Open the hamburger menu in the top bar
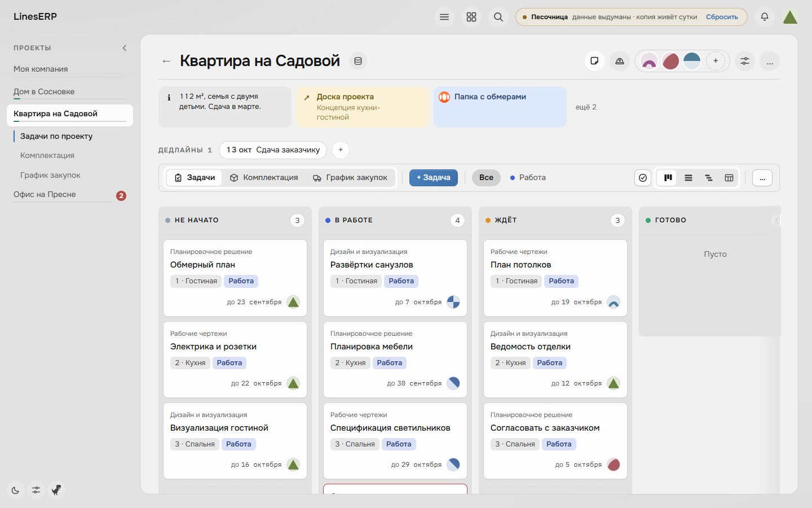The width and height of the screenshot is (812, 508). point(444,17)
